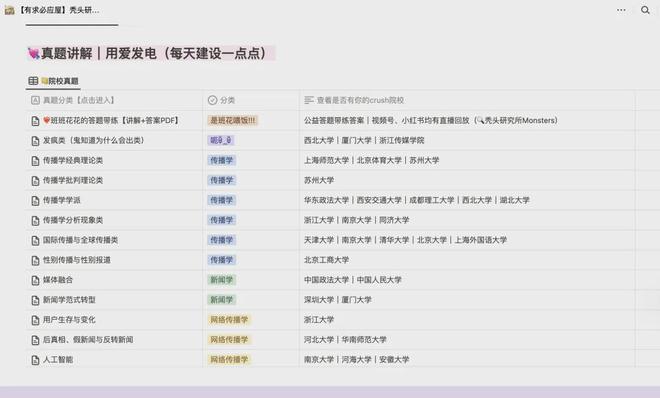This screenshot has width=660, height=398.
Task: Click the purple tag in 发疯类 row
Action: [x=221, y=140]
